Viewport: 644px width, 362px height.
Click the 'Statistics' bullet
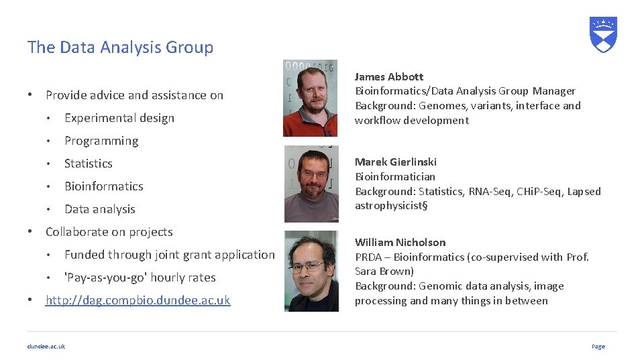pyautogui.click(x=89, y=164)
